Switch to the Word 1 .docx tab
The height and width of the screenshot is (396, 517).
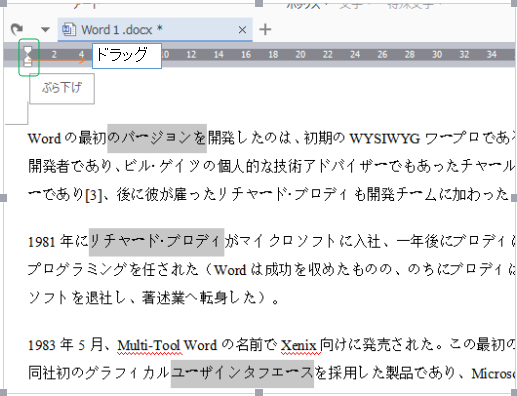coord(155,30)
